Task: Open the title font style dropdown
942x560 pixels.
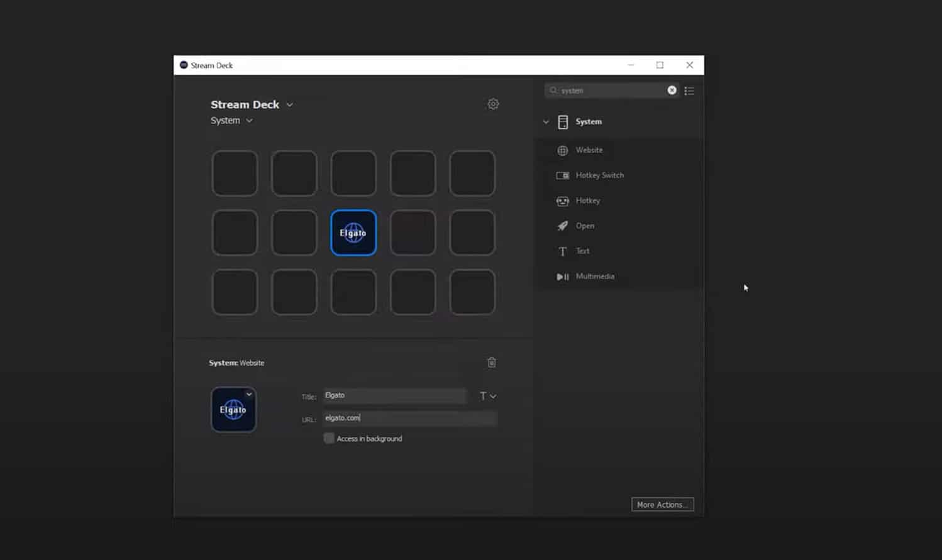Action: tap(488, 396)
